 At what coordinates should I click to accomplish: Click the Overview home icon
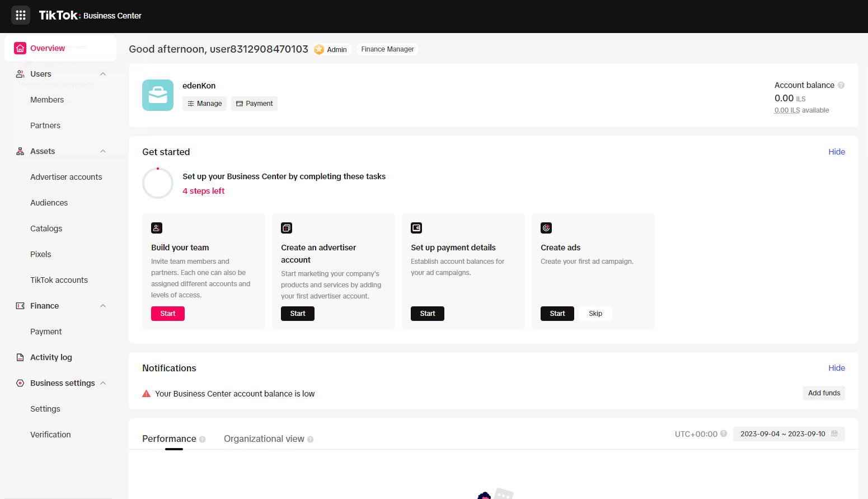point(20,48)
